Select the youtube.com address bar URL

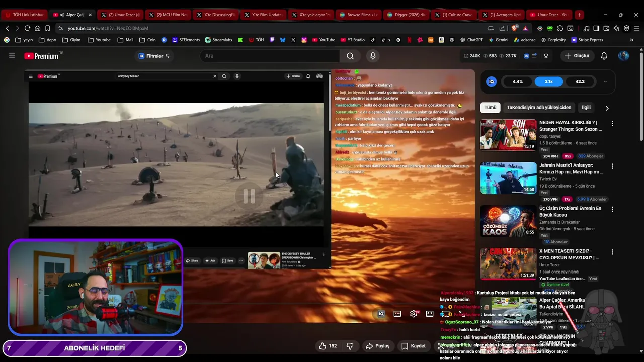click(x=108, y=28)
